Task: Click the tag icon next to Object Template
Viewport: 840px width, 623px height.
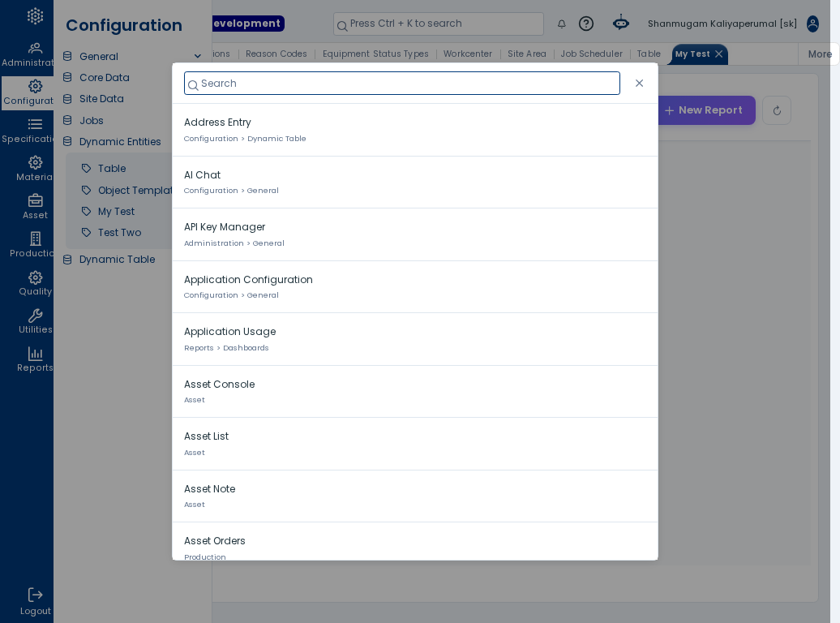Action: 86,190
